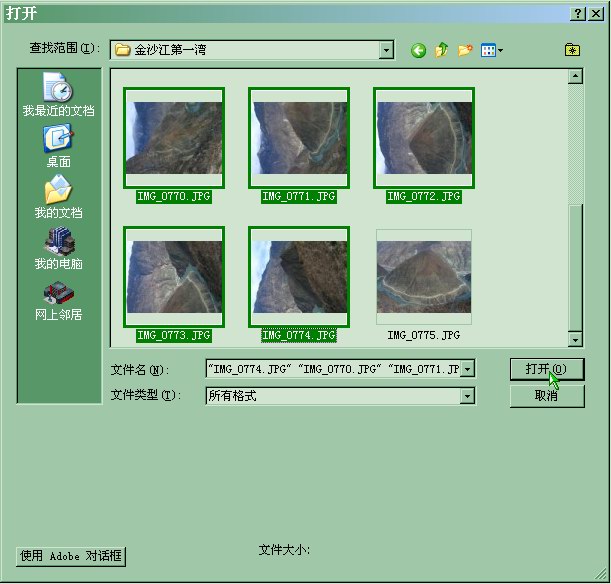611x584 pixels.
Task: Click the file list scroll-up arrow
Action: coord(575,76)
